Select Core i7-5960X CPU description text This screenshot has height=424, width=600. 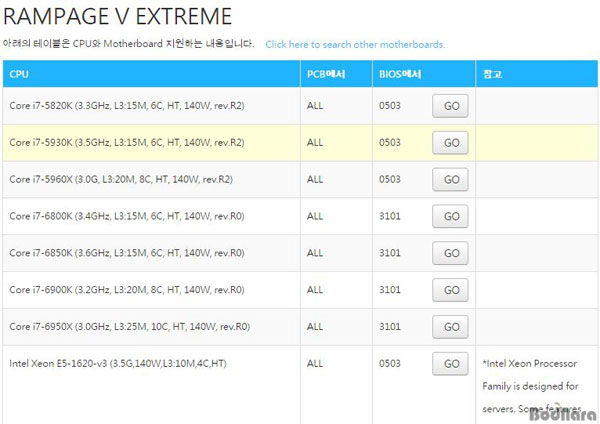pyautogui.click(x=121, y=179)
